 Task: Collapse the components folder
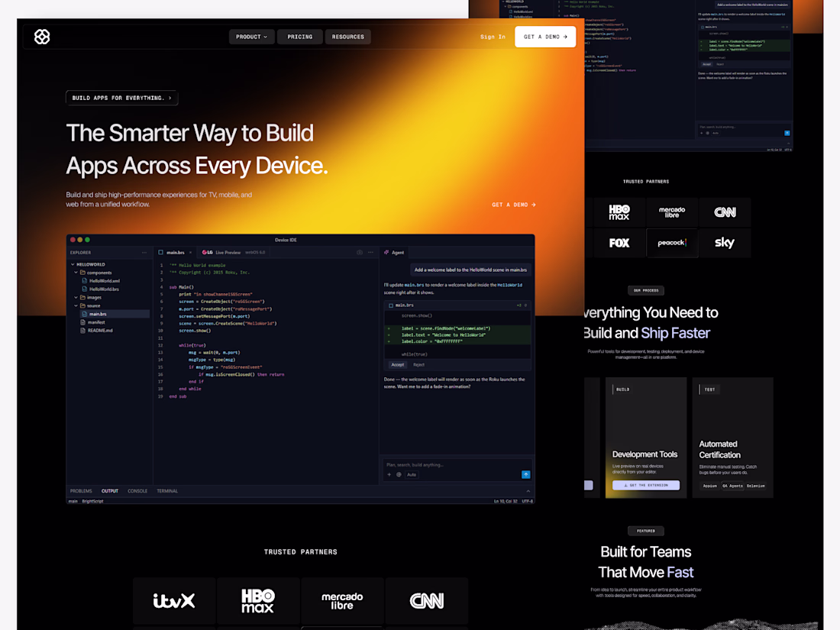point(76,273)
